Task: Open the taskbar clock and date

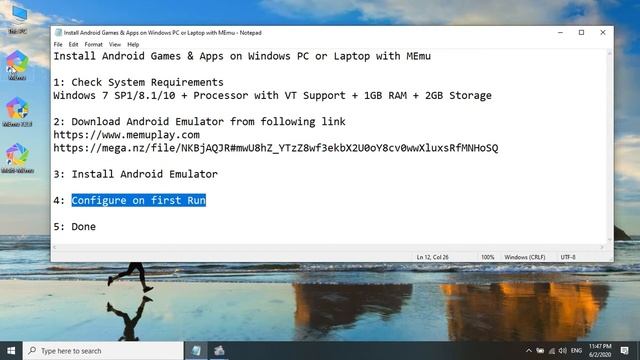Action: pos(600,351)
